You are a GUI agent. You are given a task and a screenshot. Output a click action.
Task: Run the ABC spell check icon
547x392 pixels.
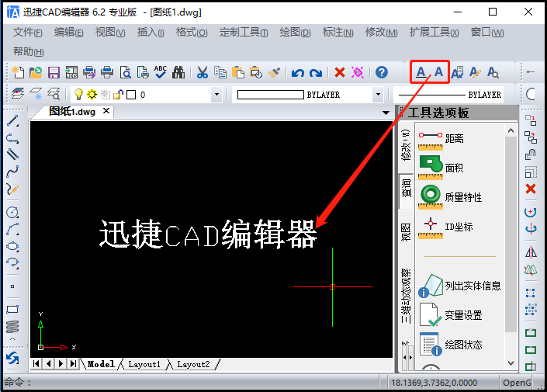(161, 72)
